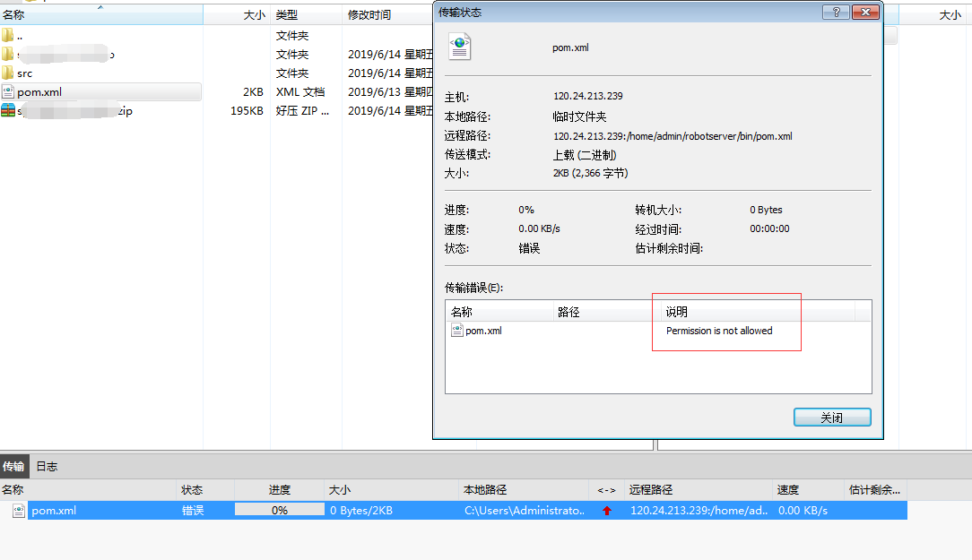Screen dimensions: 972x560
Task: Click the parent directory folder icon
Action: [7, 35]
